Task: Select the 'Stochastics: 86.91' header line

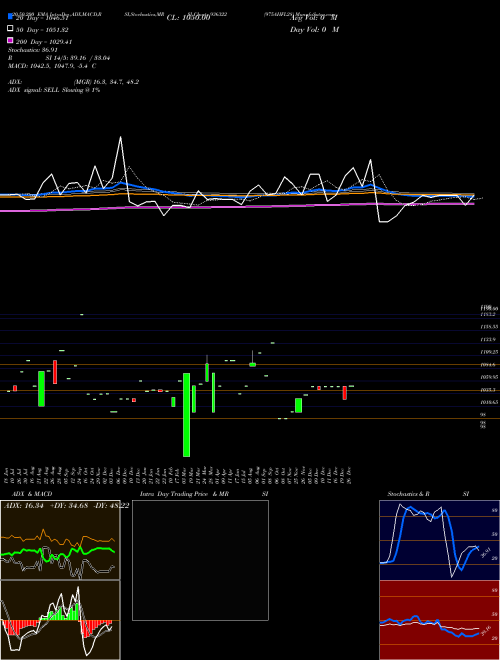Action: 33,50
